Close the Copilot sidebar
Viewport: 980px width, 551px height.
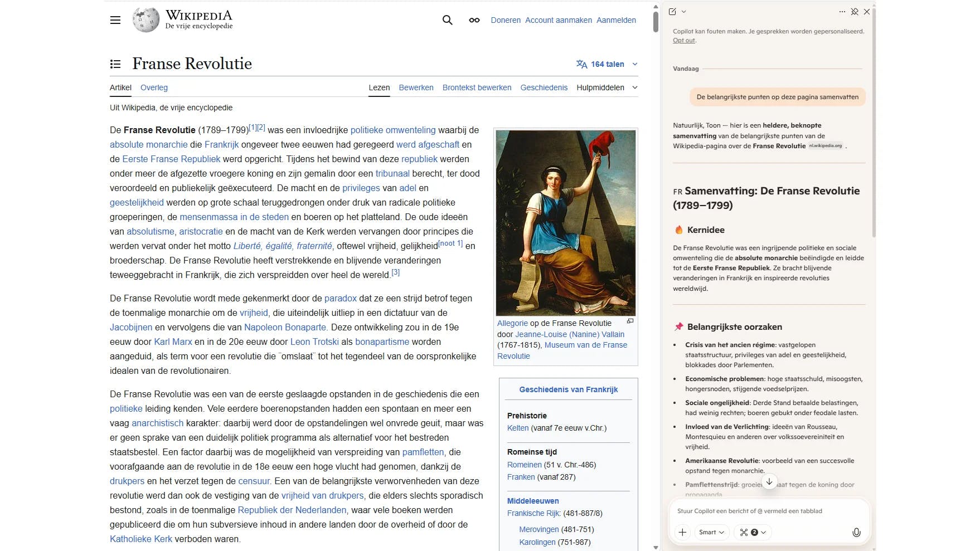pos(867,12)
